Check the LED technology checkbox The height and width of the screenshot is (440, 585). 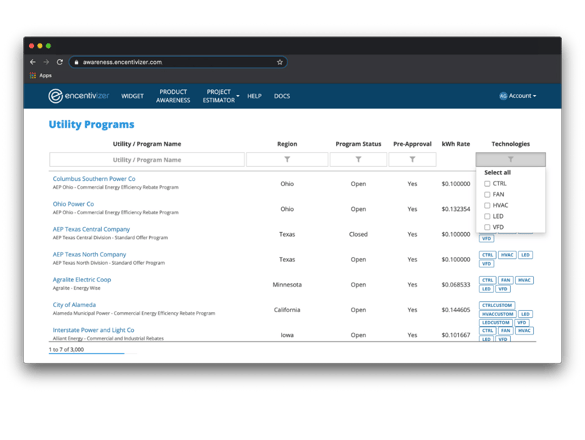tap(487, 216)
